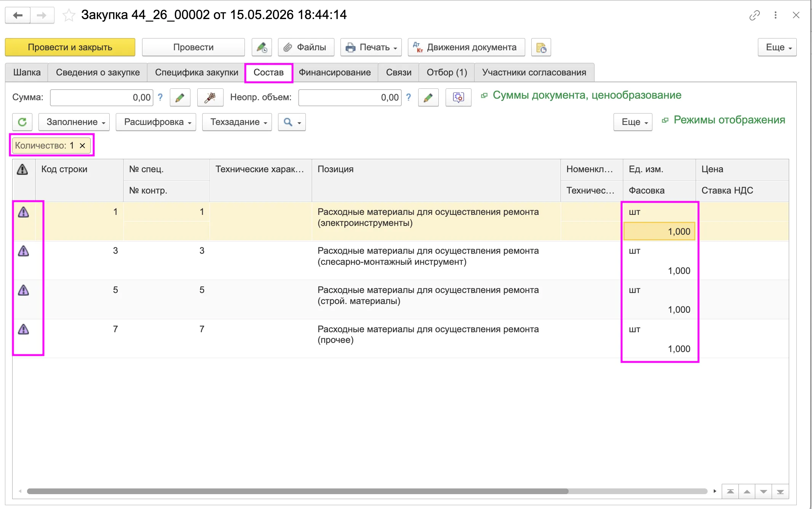Copy link to the document via chain icon
The width and height of the screenshot is (812, 509).
click(754, 15)
